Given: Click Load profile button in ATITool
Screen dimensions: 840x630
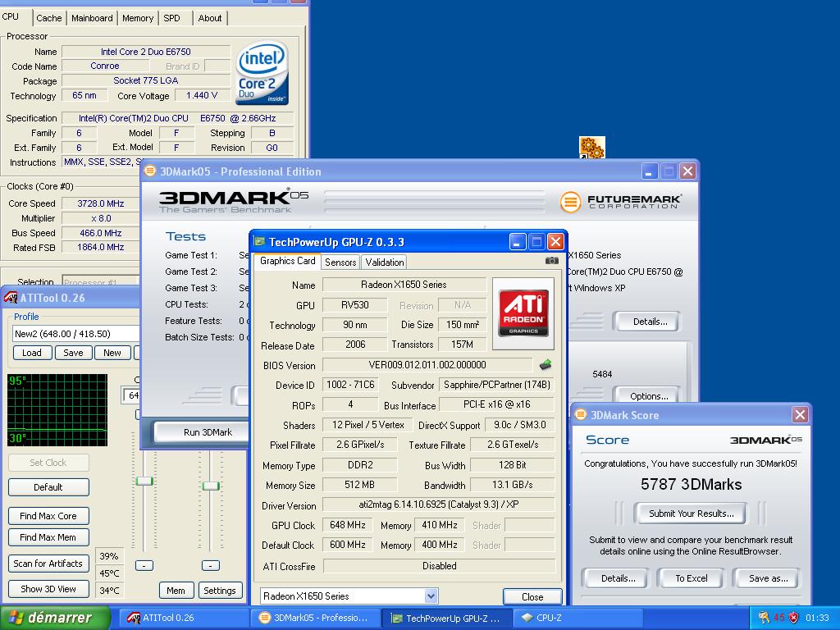Looking at the screenshot, I should point(32,353).
